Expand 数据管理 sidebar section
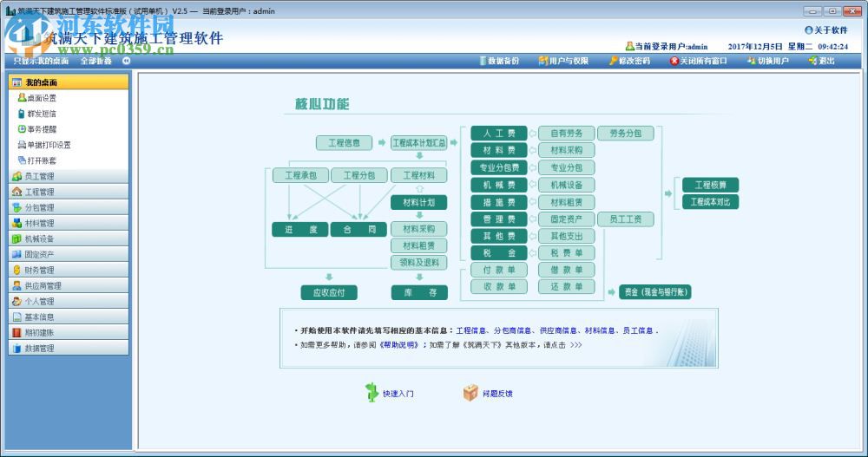 pos(69,348)
